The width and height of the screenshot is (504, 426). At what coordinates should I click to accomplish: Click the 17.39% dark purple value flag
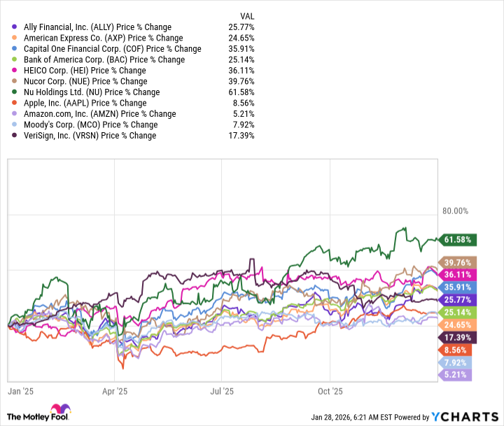tap(455, 337)
